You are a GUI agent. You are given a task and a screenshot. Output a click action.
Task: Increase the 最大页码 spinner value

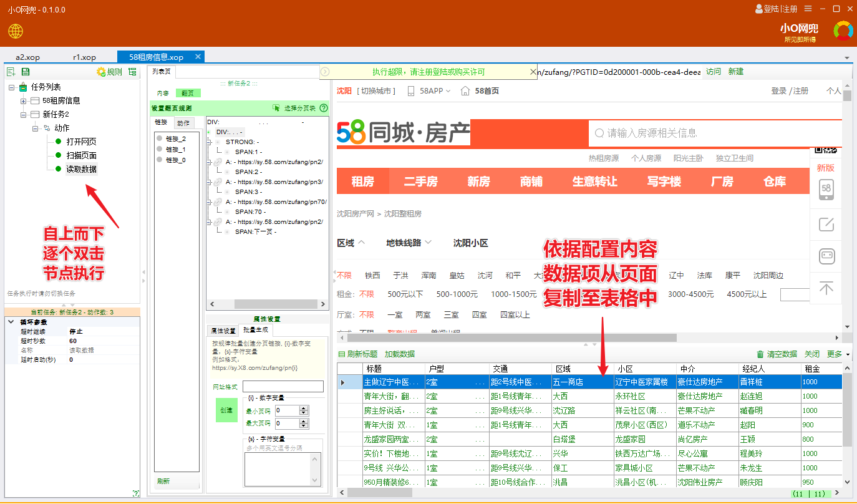304,422
